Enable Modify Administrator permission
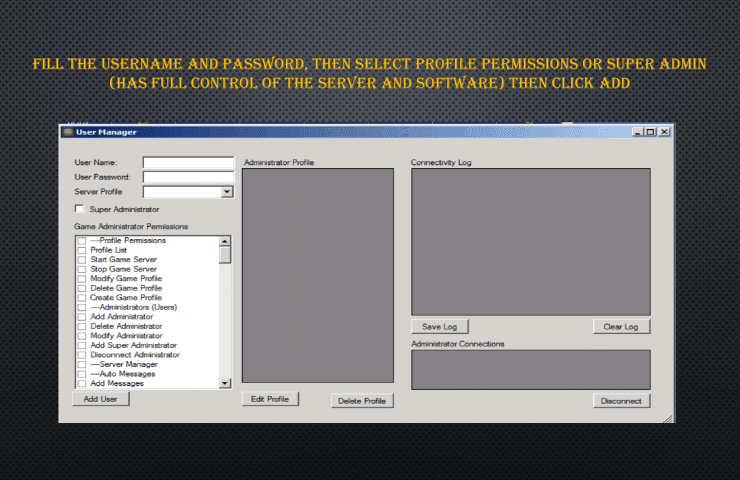740x480 pixels. [x=82, y=336]
